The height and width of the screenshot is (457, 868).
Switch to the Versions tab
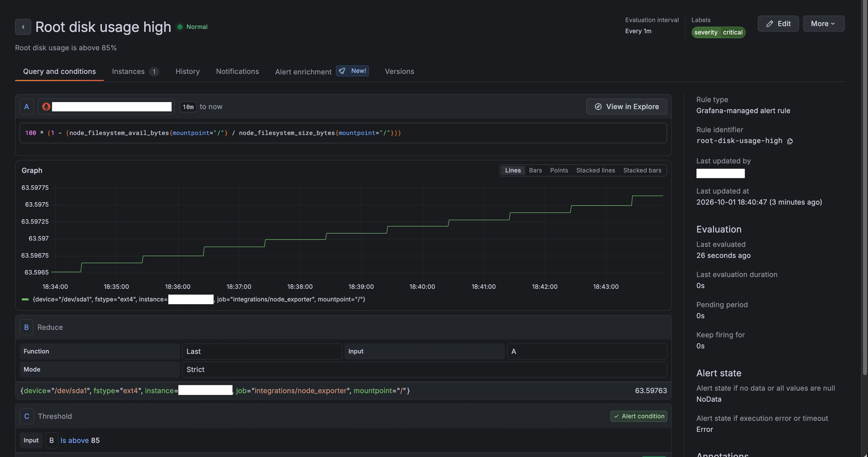[x=399, y=71]
